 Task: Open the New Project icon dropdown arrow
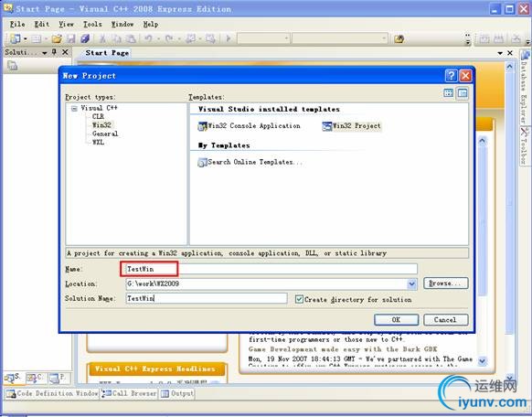pyautogui.click(x=25, y=39)
